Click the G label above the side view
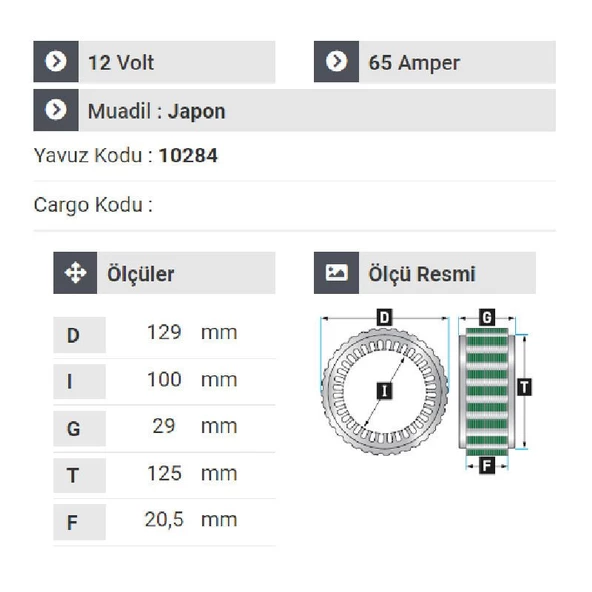592x592 pixels. 487,318
